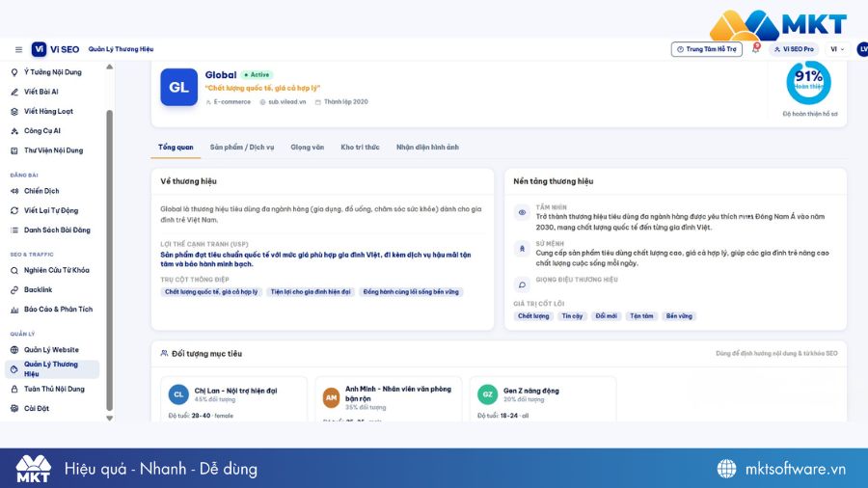The width and height of the screenshot is (868, 488).
Task: Click the sidebar scroll down arrow
Action: (x=110, y=419)
